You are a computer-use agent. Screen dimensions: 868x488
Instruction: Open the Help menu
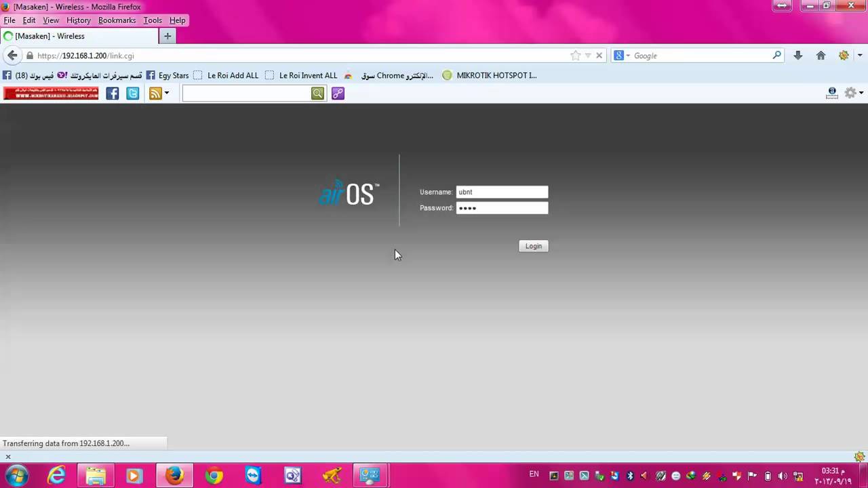click(x=178, y=20)
